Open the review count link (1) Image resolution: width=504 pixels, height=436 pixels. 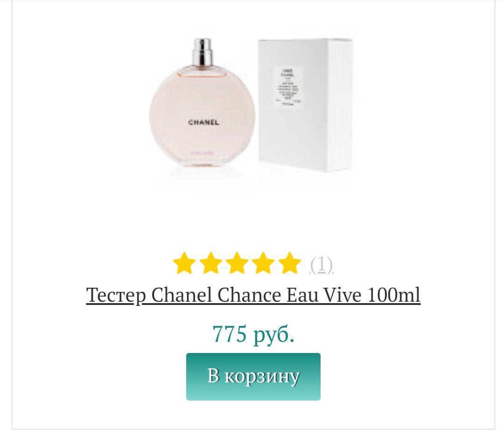coord(322,265)
